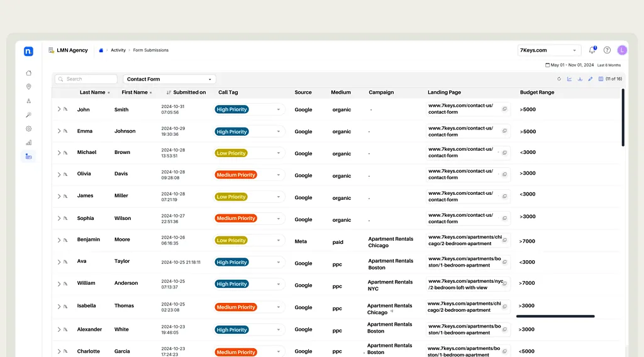Click the breadcrumb home icon

[101, 50]
